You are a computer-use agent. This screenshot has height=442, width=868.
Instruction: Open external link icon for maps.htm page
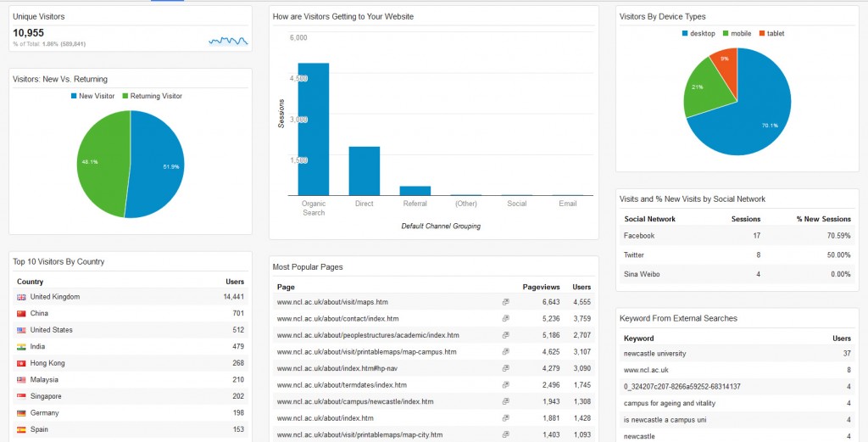tap(505, 302)
